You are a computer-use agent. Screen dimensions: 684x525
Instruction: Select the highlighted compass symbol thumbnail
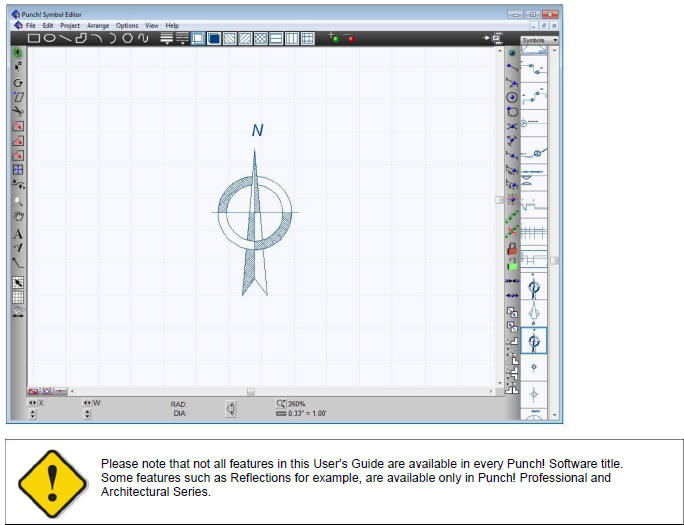tap(534, 341)
